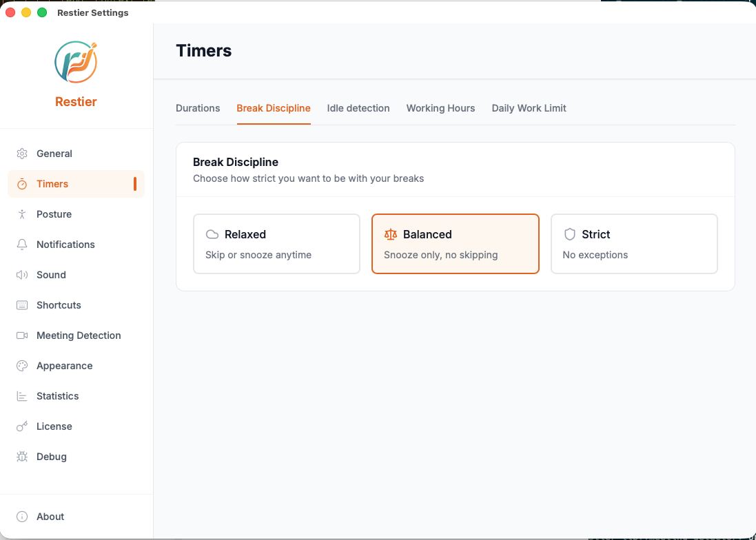Select the Meeting Detection camera icon
Screen dimensions: 756x540
tap(21, 335)
